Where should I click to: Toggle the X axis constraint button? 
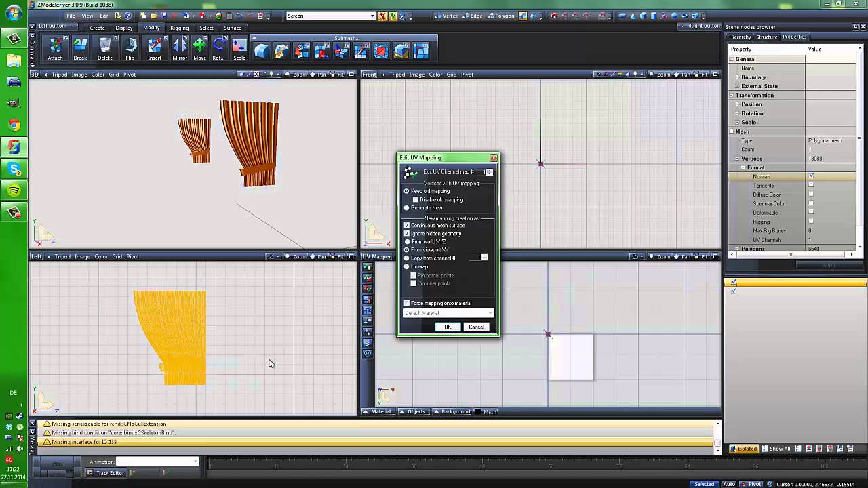pyautogui.click(x=382, y=16)
